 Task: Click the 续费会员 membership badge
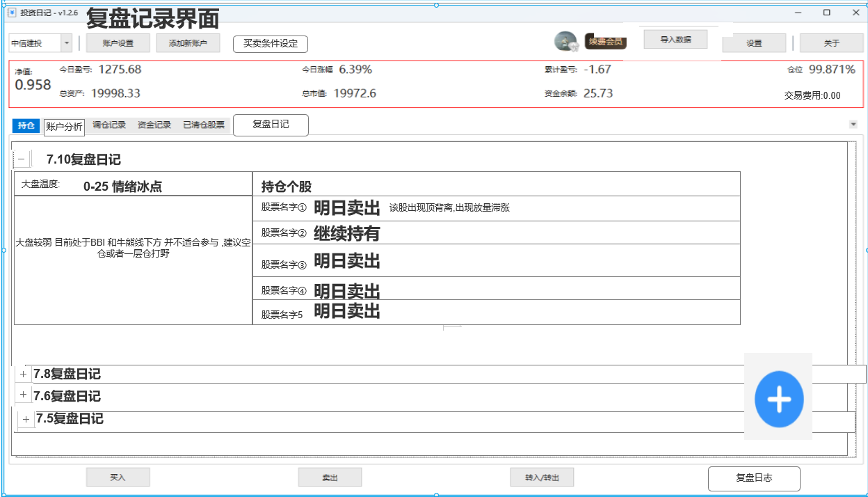(604, 42)
